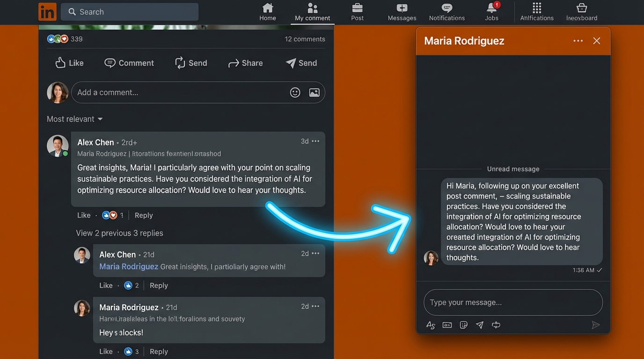The width and height of the screenshot is (644, 359).
Task: Open Messages from the top navigation
Action: coord(401,12)
